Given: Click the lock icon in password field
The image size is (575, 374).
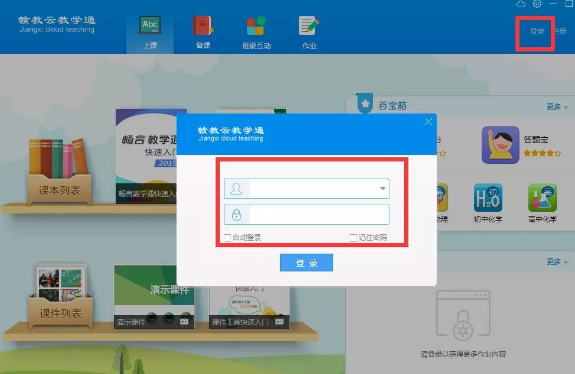Looking at the screenshot, I should click(237, 214).
